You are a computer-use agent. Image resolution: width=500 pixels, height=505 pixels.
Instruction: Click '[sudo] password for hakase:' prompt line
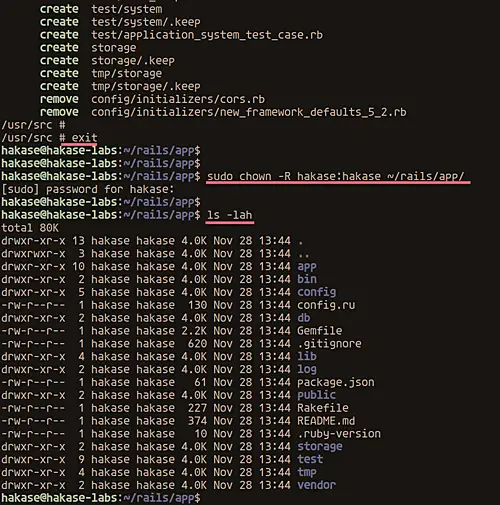tap(88, 189)
